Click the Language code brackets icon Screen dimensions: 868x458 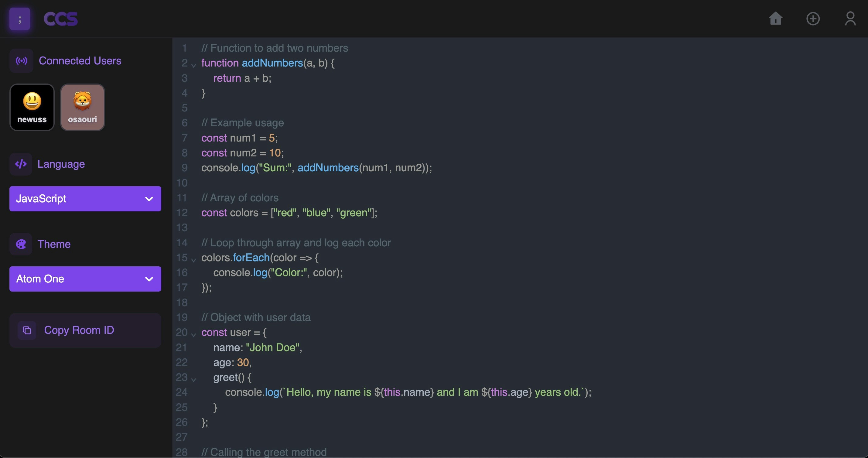(21, 164)
